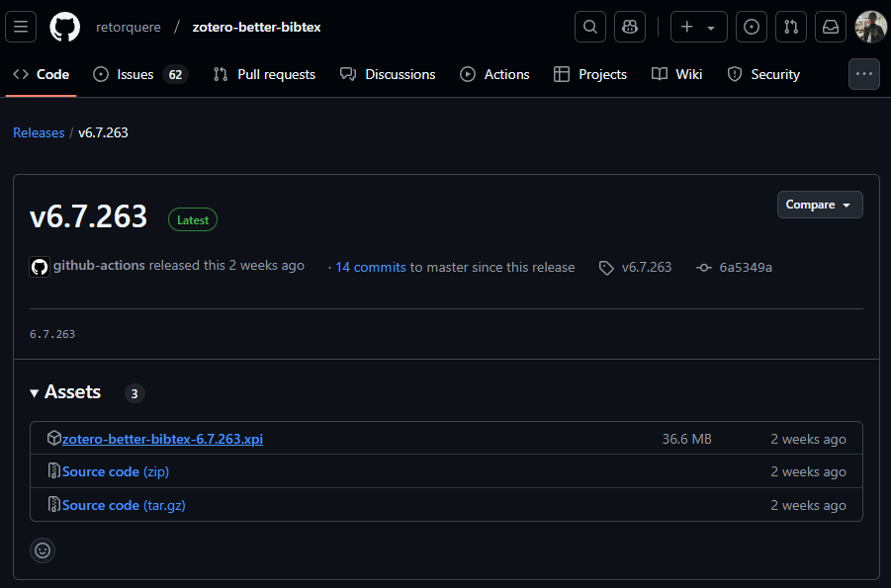
Task: Open github-actions avatar icon
Action: pos(40,267)
